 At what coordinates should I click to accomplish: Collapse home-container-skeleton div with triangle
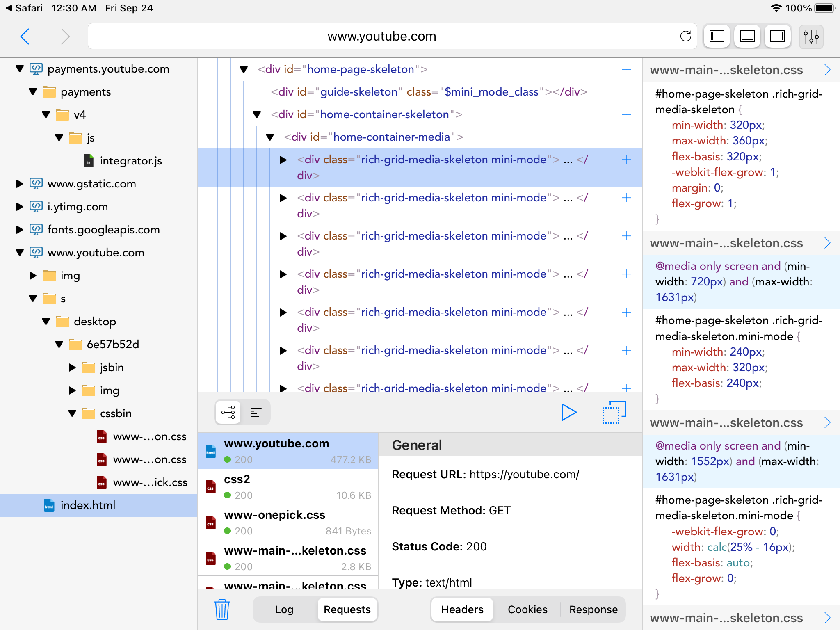[257, 114]
